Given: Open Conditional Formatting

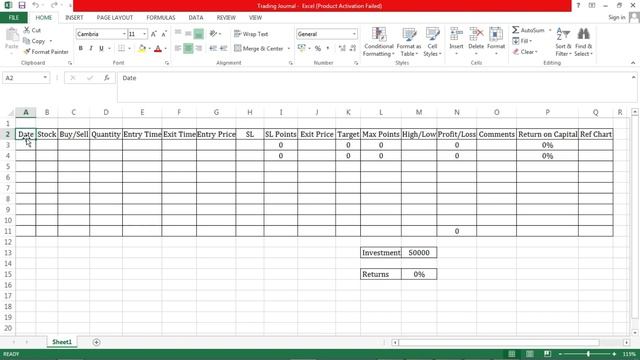Looking at the screenshot, I should (378, 42).
